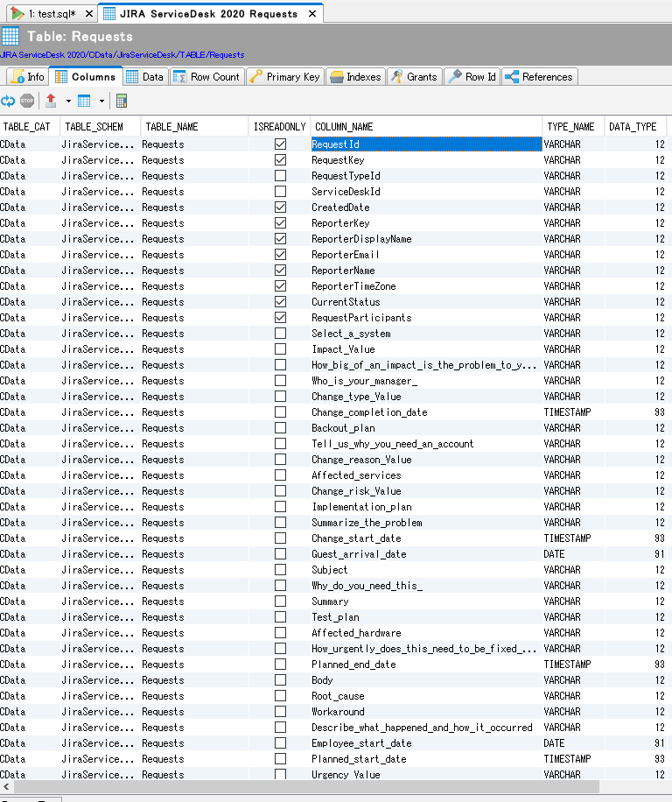
Task: Select the CreatedDate column name cell
Action: [341, 208]
